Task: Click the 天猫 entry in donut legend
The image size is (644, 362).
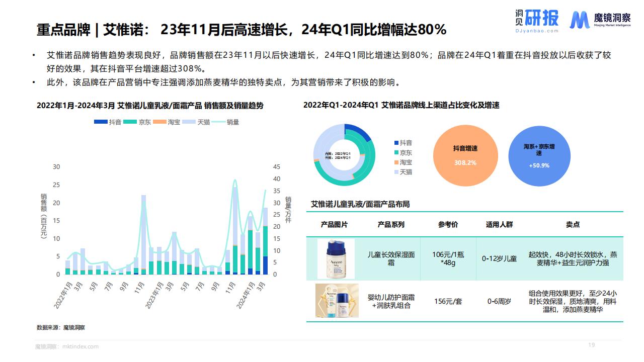Action: [404, 172]
